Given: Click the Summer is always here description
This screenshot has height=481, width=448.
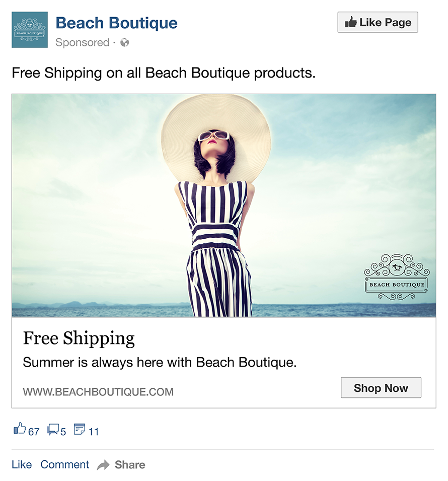Looking at the screenshot, I should pyautogui.click(x=160, y=362).
